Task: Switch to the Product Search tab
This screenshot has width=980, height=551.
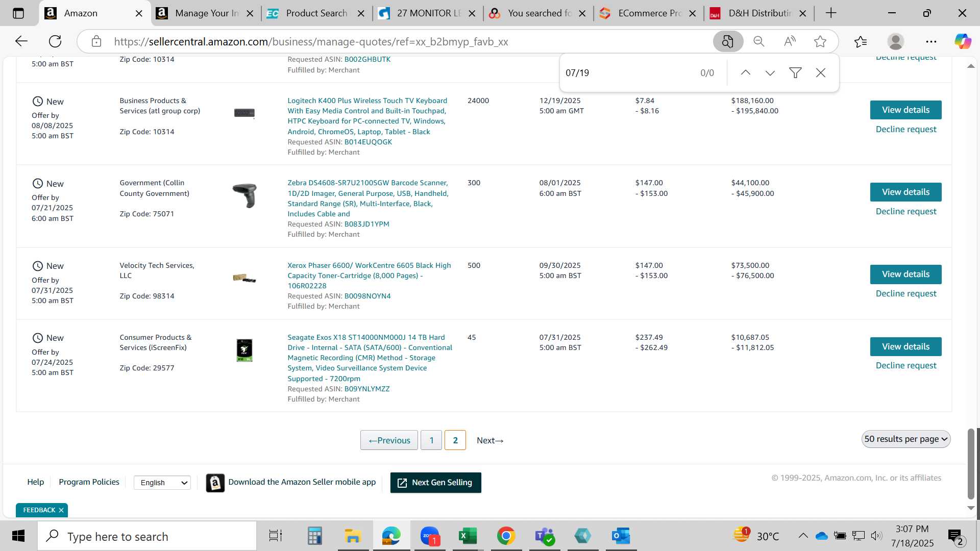Action: click(316, 13)
